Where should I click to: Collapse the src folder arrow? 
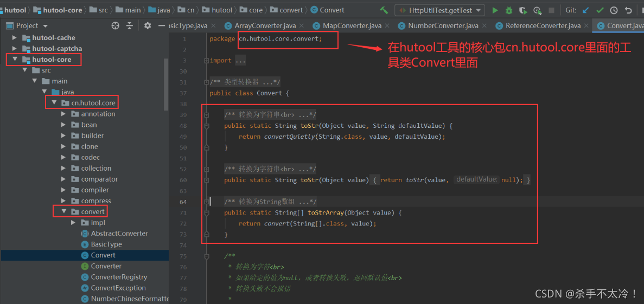[x=24, y=70]
